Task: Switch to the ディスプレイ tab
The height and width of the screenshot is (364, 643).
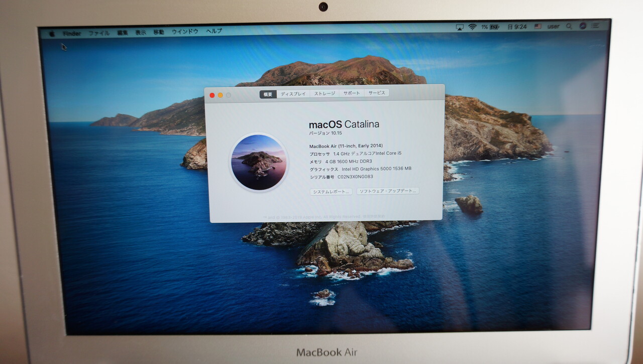Action: coord(293,94)
